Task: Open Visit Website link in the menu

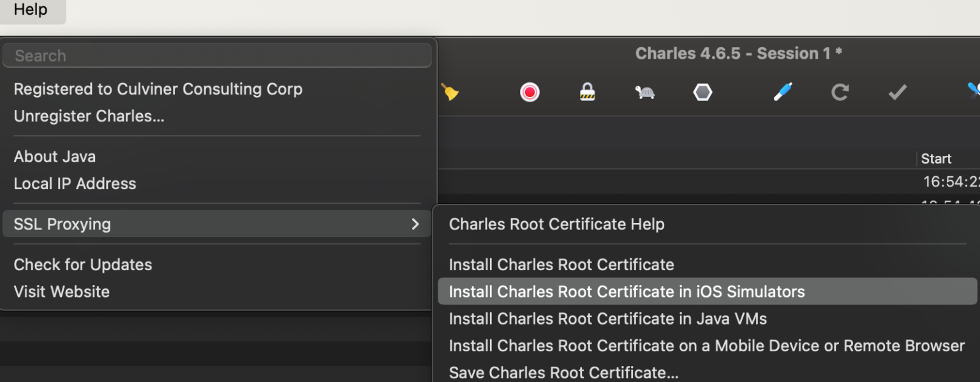Action: (62, 292)
